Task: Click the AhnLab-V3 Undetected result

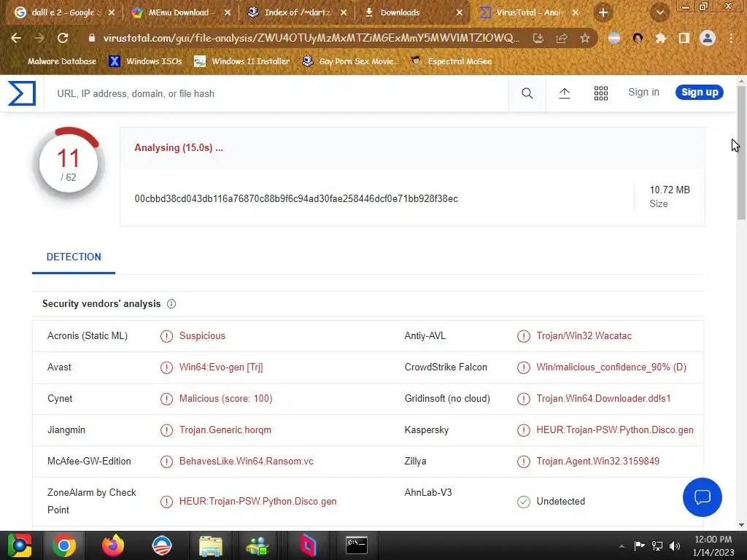Action: point(560,502)
